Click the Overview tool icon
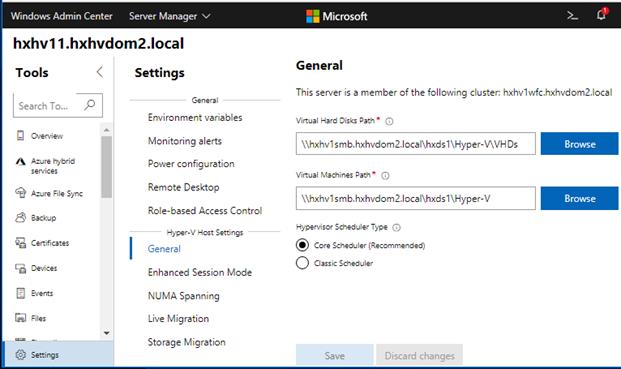 click(21, 135)
